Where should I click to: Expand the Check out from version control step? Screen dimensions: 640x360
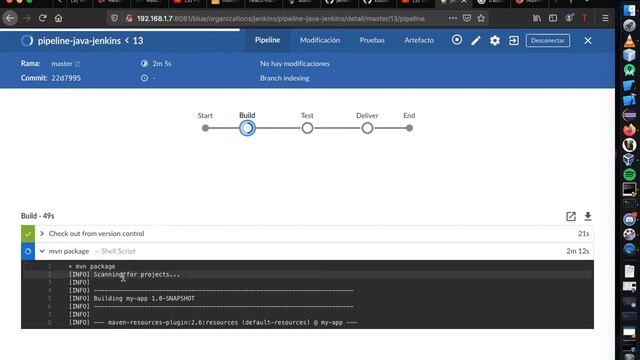[x=42, y=233]
